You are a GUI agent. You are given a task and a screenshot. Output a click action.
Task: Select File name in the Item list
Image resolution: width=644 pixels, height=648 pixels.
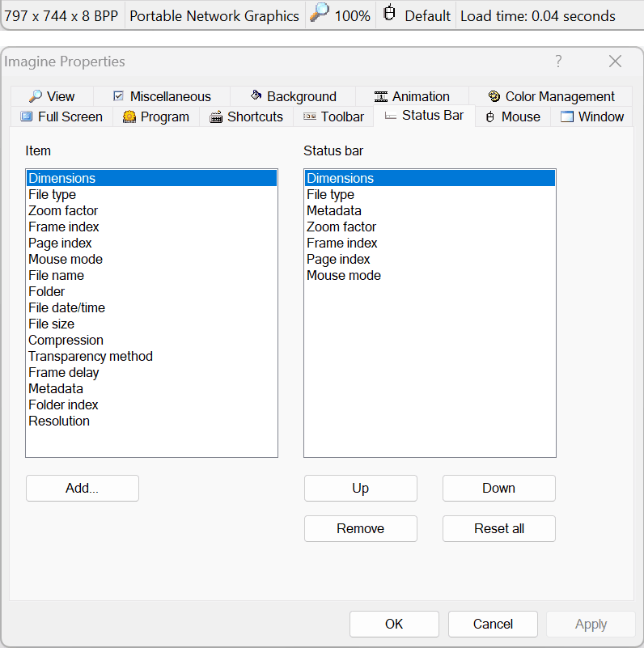pyautogui.click(x=152, y=275)
